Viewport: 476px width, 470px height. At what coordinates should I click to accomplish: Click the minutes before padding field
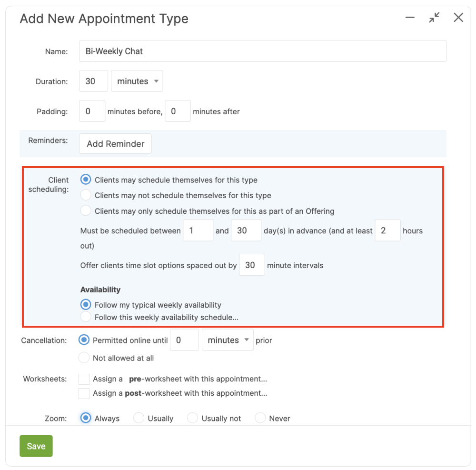tap(92, 111)
